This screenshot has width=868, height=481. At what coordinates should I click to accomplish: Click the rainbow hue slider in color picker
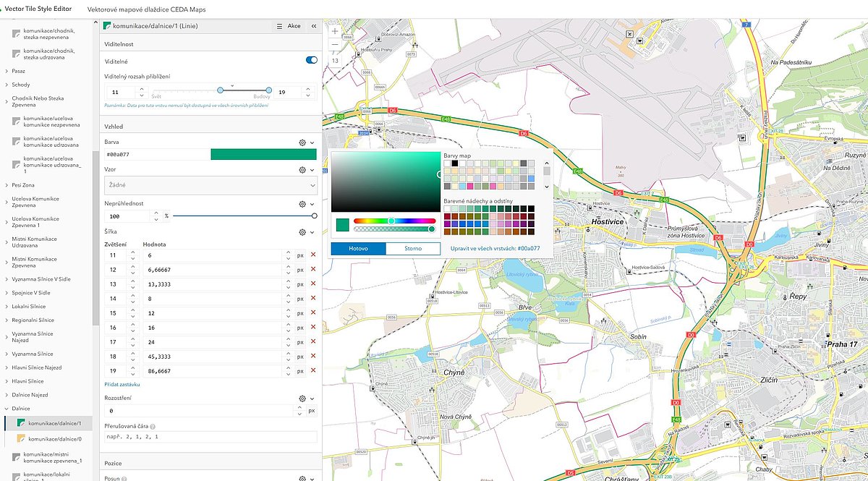(394, 221)
